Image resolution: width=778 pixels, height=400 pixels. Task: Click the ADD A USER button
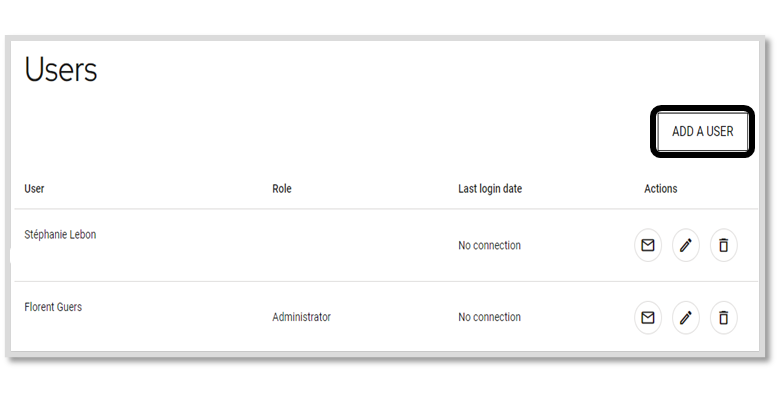pos(702,132)
